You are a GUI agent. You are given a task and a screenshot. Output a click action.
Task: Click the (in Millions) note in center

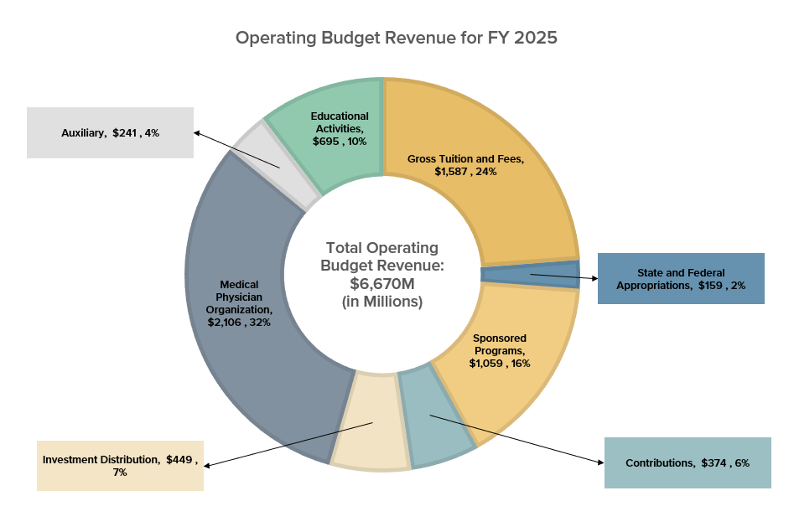pyautogui.click(x=381, y=302)
